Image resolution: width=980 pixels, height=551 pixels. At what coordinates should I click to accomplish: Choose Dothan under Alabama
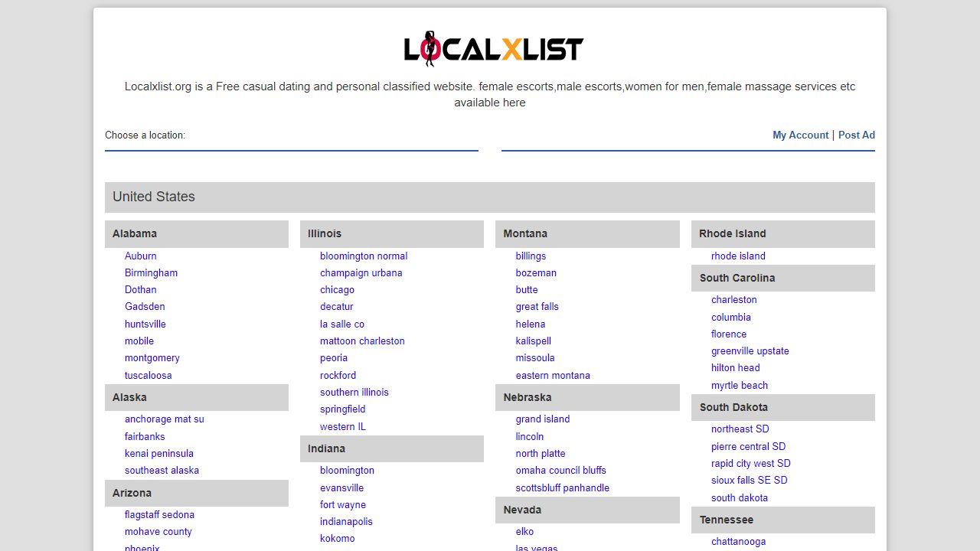(141, 289)
